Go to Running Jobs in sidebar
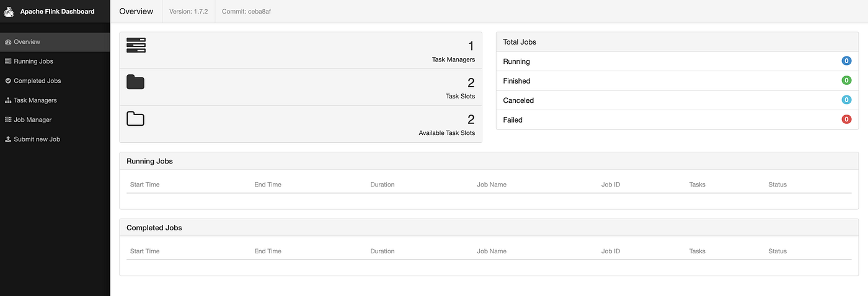868x296 pixels. pos(33,61)
